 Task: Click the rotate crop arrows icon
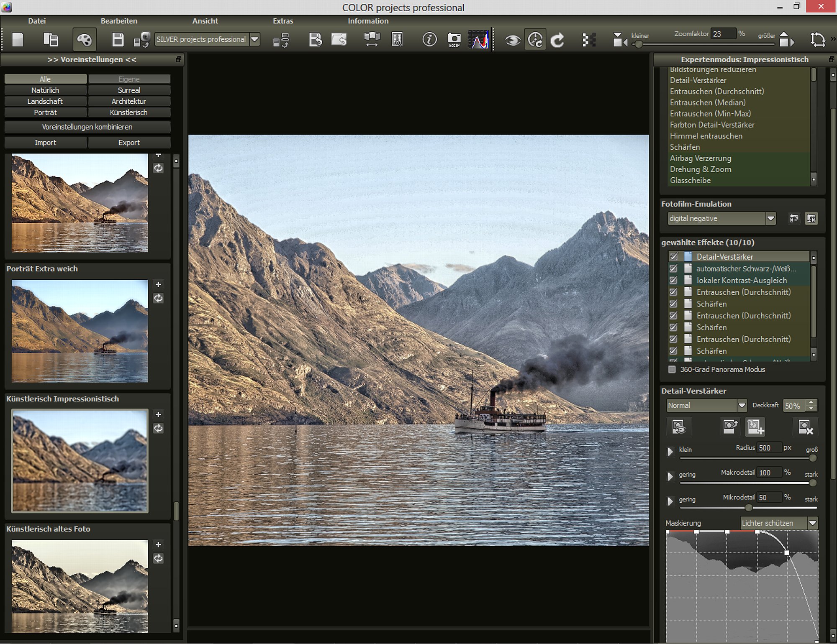[x=817, y=40]
